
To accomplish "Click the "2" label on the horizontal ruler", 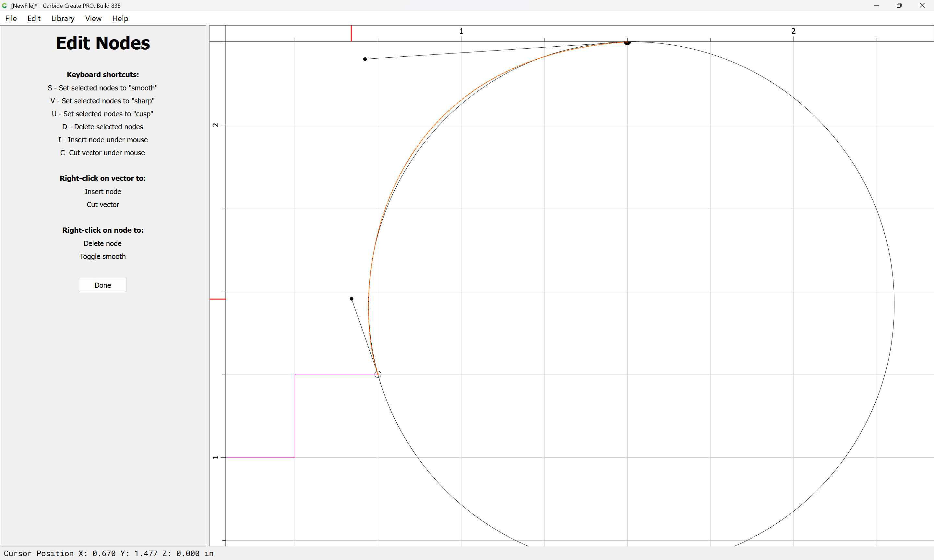I will tap(793, 31).
